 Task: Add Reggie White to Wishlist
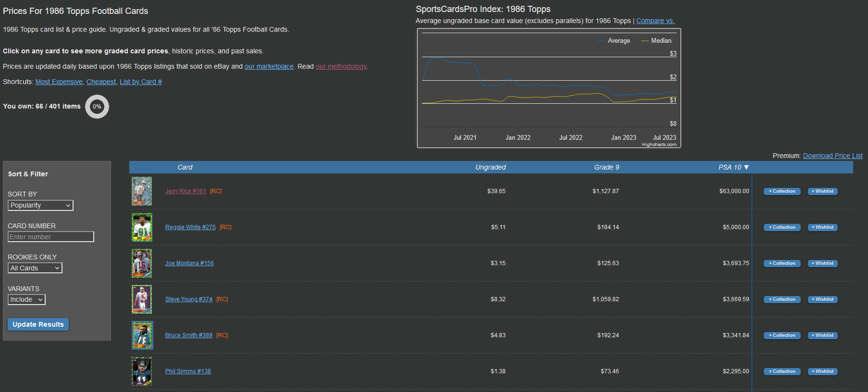click(822, 227)
